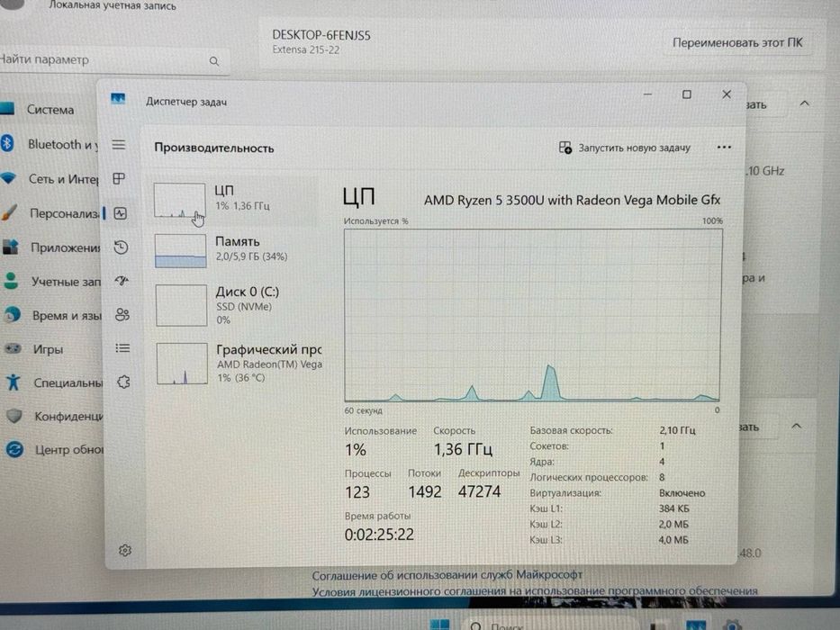Open Соглашение об использовании служб Майкрософт link

pos(447,575)
